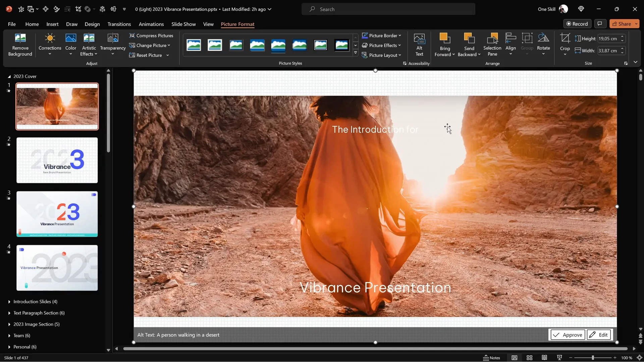The image size is (644, 362).
Task: Expand the Reset Picture arrow
Action: click(167, 55)
